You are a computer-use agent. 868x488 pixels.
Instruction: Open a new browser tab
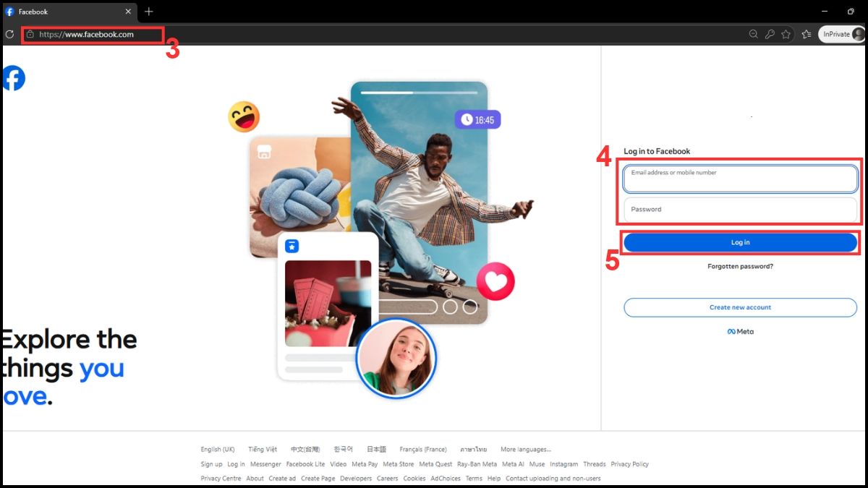point(148,12)
